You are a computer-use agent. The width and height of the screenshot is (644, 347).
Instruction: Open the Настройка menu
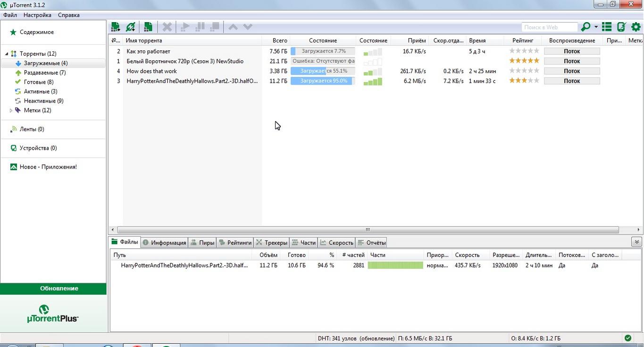[x=37, y=15]
